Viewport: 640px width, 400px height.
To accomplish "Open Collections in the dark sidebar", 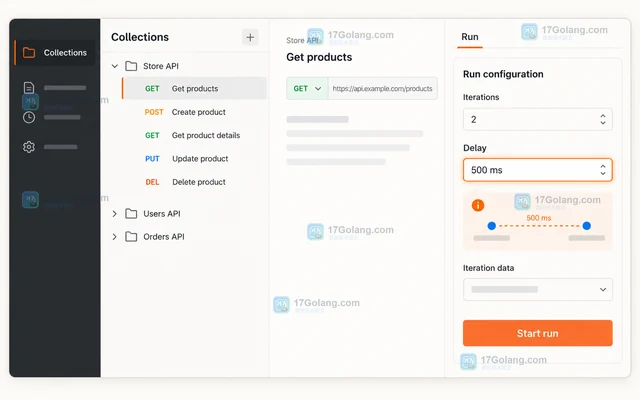I will pos(55,53).
